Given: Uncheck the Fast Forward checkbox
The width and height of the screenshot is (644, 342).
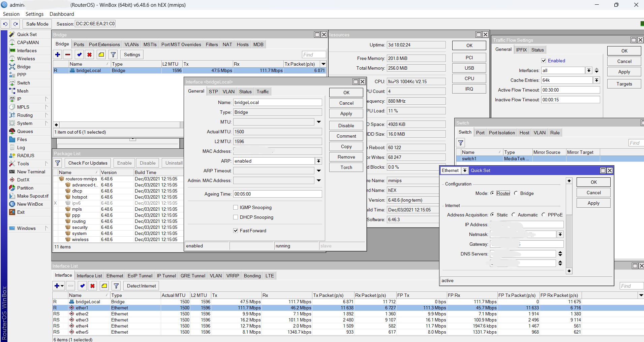Looking at the screenshot, I should click(x=236, y=231).
